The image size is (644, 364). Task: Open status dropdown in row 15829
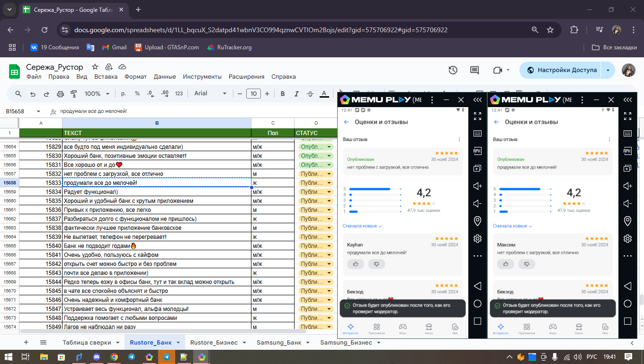tap(329, 147)
